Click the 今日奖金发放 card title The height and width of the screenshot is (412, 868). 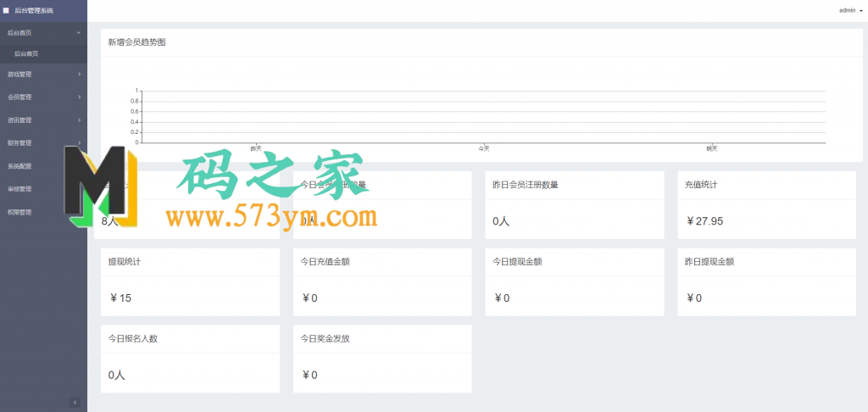point(325,339)
